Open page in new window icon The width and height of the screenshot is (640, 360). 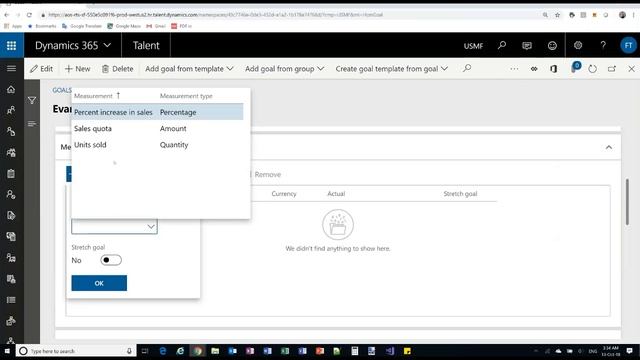point(612,69)
